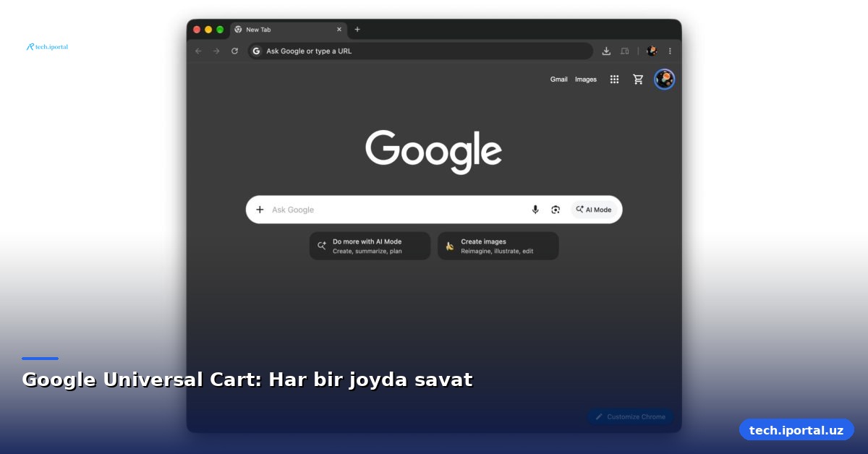Viewport: 868px width, 454px height.
Task: Close the New Tab tab
Action: coord(339,30)
